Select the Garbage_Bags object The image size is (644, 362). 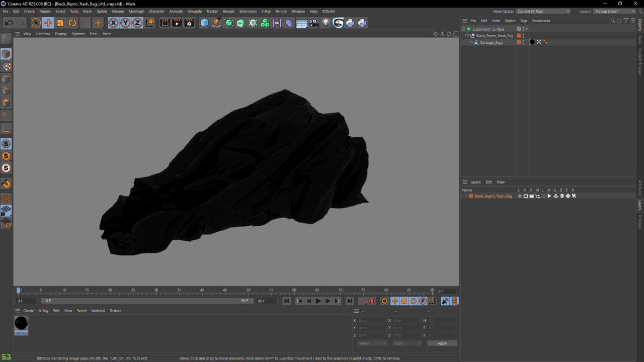point(491,43)
